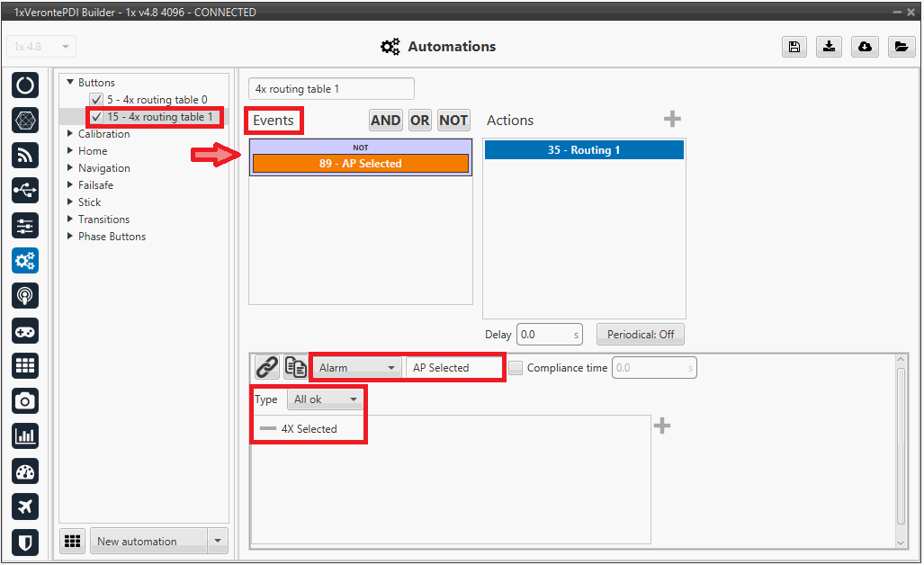924x565 pixels.
Task: Add alarm item with lower plus icon
Action: point(662,426)
